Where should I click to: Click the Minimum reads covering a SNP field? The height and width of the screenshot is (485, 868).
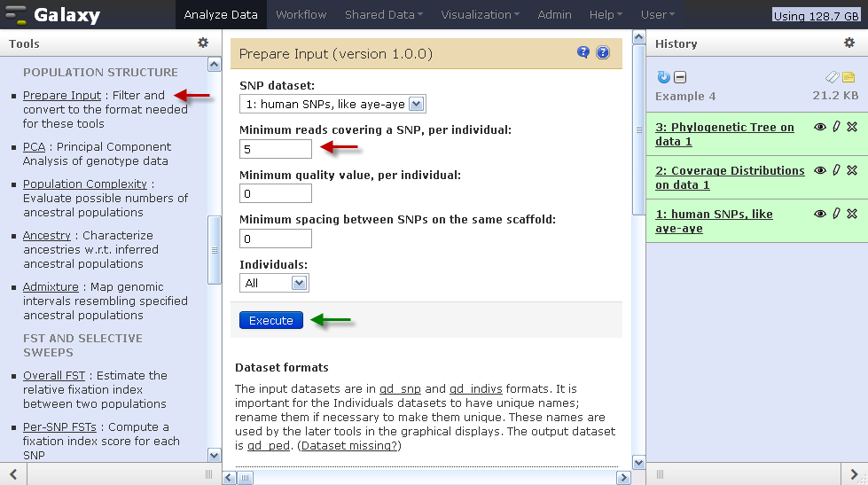click(x=275, y=149)
